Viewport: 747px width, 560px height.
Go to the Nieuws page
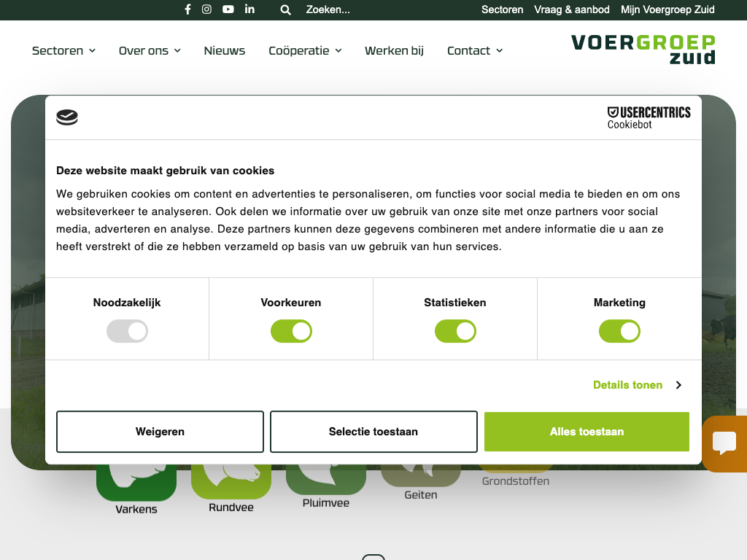click(x=225, y=50)
